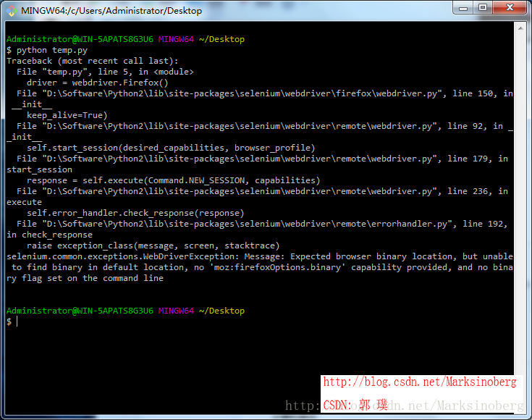Close the MINGW64 terminal window
The width and height of the screenshot is (532, 420).
(x=510, y=7)
